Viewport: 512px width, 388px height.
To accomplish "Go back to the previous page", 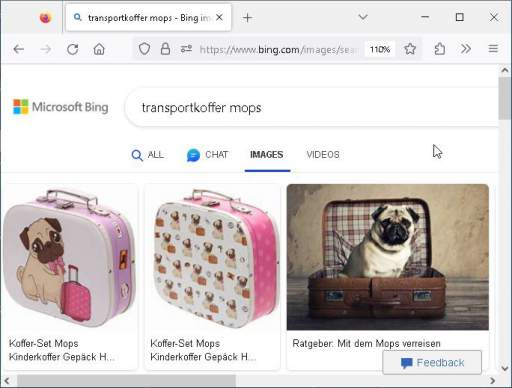I will click(19, 49).
